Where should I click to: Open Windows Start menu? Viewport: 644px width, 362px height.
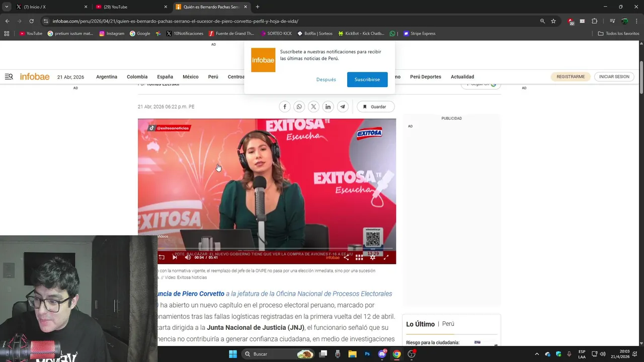pos(233,354)
